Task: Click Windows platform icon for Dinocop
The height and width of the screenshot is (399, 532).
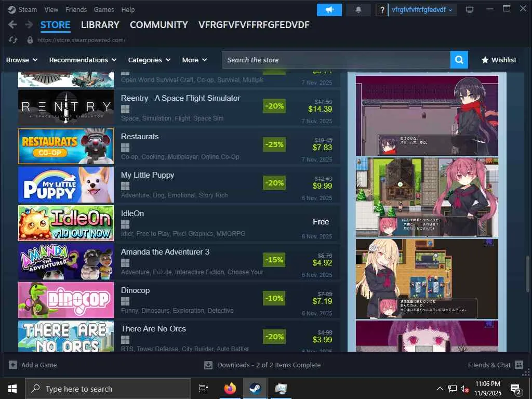Action: (x=125, y=301)
